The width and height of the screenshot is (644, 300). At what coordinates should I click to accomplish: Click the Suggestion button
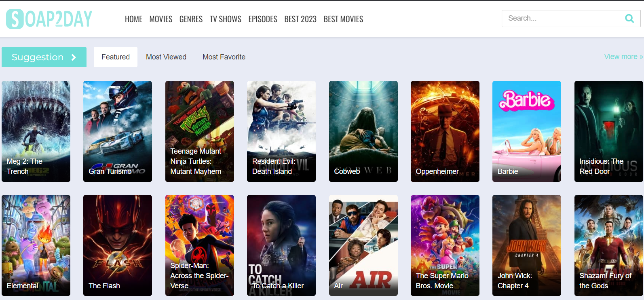(x=44, y=57)
